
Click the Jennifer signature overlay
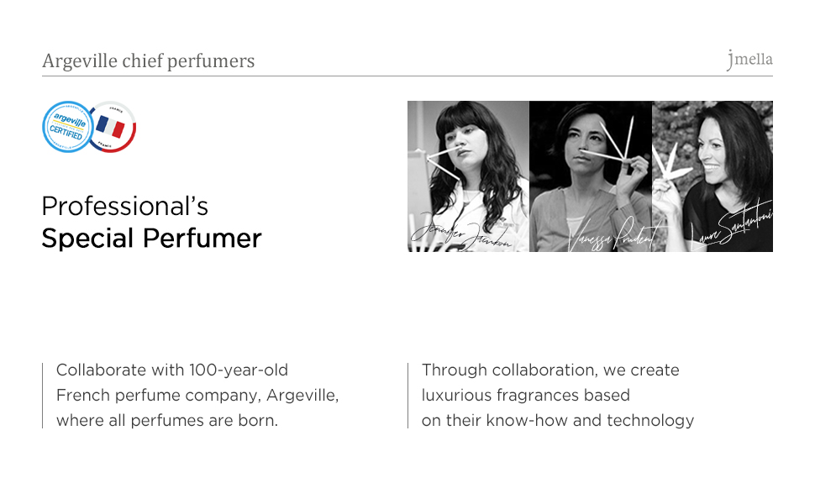coord(460,231)
